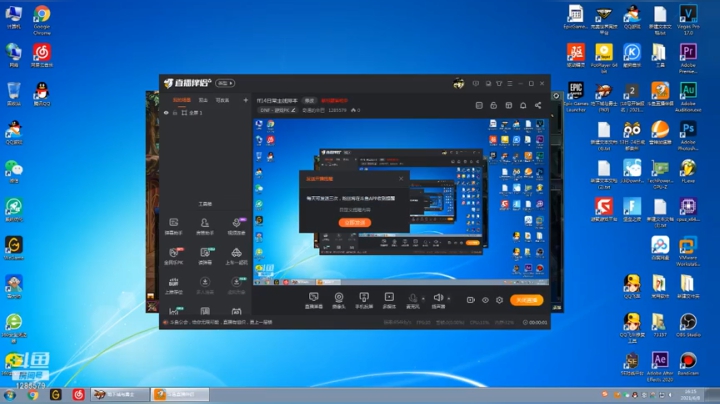The width and height of the screenshot is (720, 404).
Task: Add a multimedia (多媒体) source
Action: [x=389, y=300]
